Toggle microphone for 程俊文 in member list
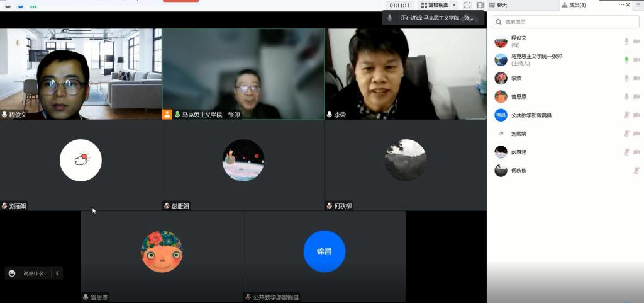 click(x=626, y=42)
